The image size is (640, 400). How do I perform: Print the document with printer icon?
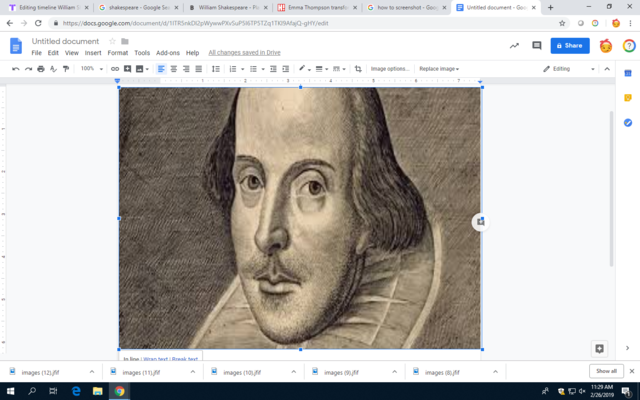[41, 69]
